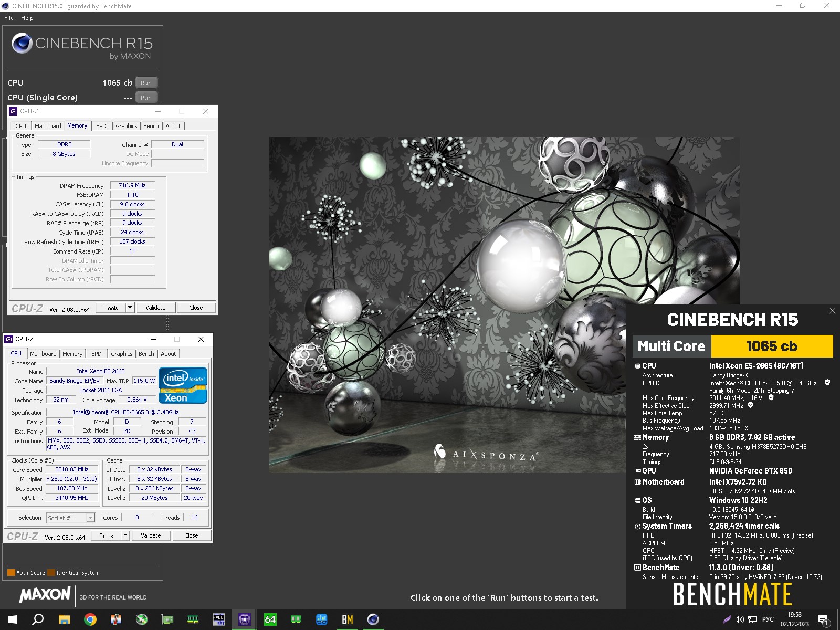The width and height of the screenshot is (840, 630).
Task: Click the yellow 1065 cb score box
Action: [x=772, y=346]
